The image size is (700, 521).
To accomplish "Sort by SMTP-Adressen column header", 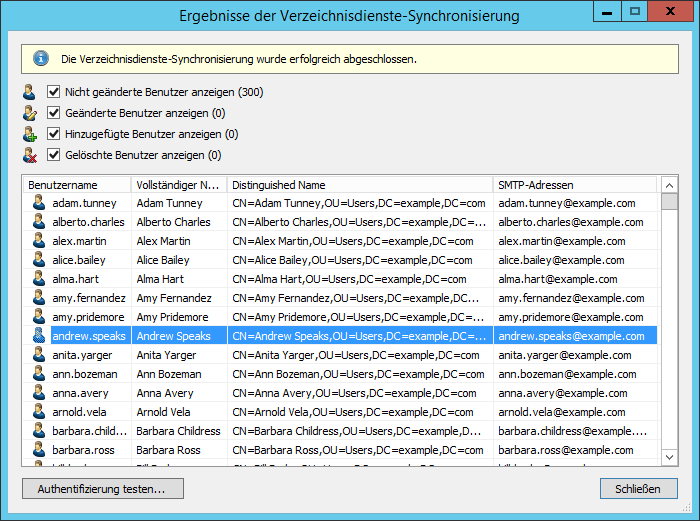I will click(575, 185).
